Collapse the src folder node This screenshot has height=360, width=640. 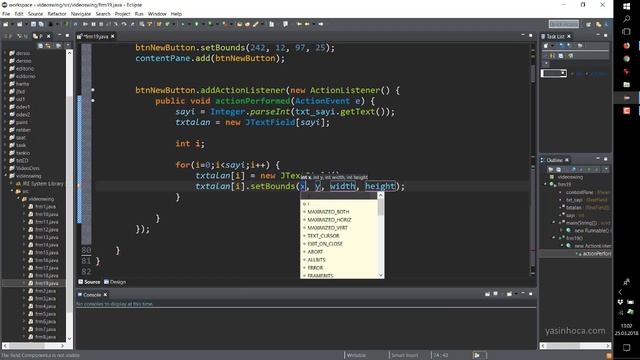(12, 191)
